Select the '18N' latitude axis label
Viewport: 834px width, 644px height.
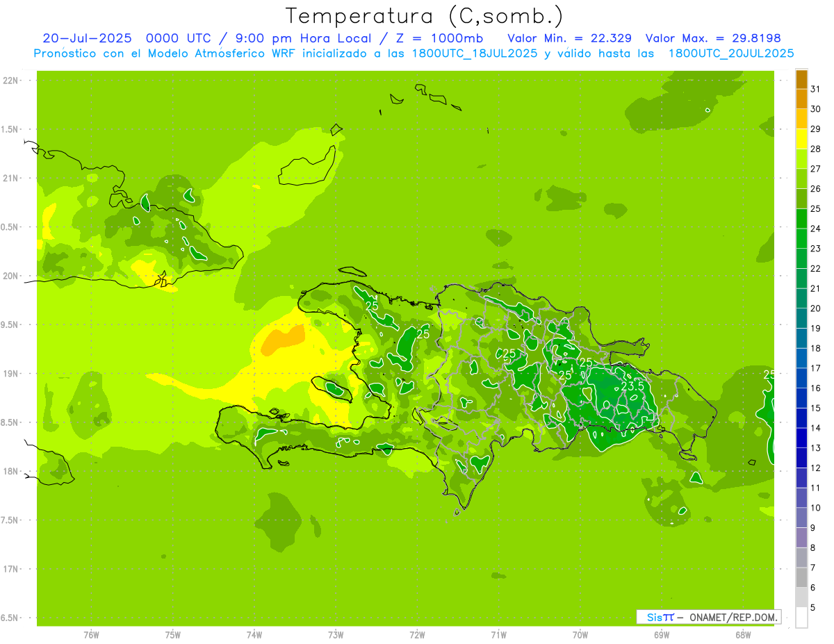coord(10,471)
